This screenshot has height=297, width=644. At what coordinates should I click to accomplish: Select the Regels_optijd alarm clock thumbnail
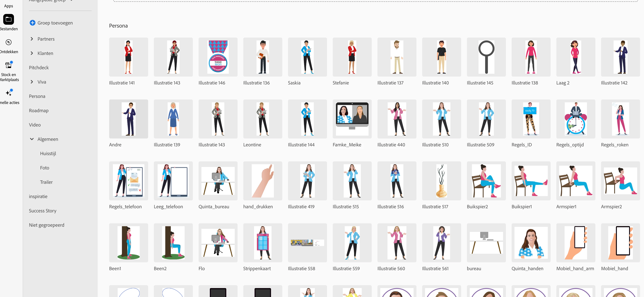click(x=575, y=119)
